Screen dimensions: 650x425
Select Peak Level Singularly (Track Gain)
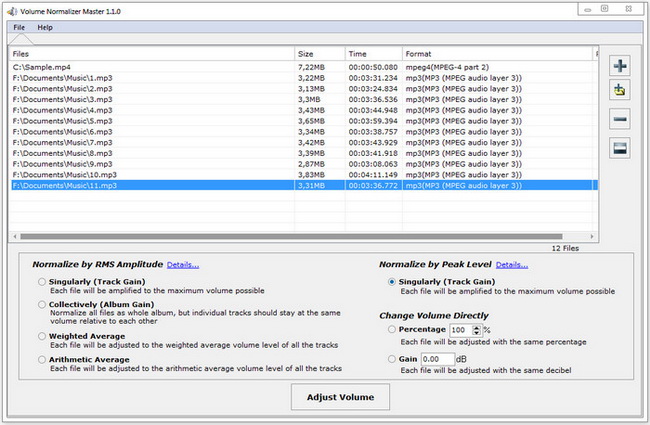(x=390, y=283)
